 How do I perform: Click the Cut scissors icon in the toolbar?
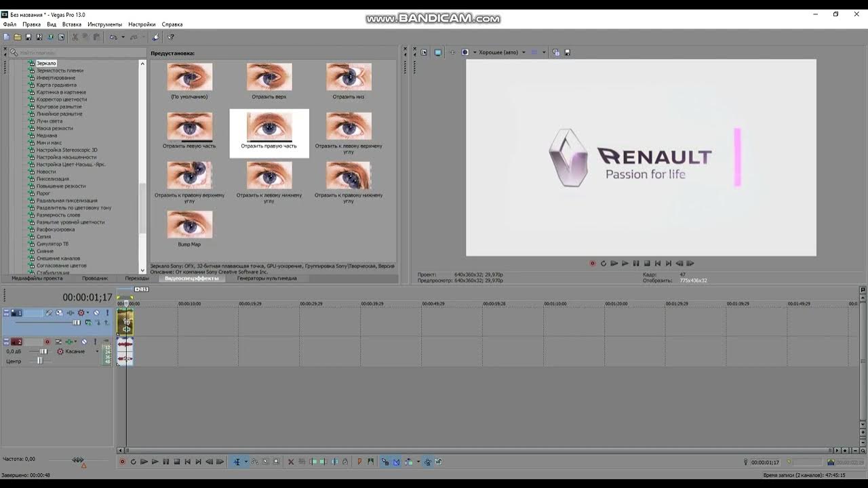(75, 37)
